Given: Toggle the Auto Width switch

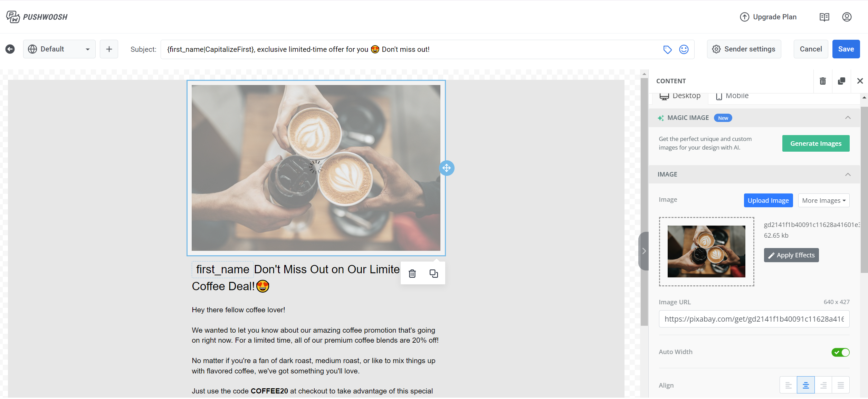Looking at the screenshot, I should coord(840,352).
